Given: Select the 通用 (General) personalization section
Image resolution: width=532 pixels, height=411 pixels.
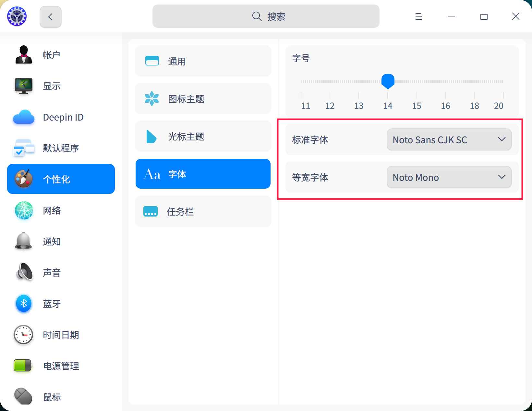Looking at the screenshot, I should point(203,61).
